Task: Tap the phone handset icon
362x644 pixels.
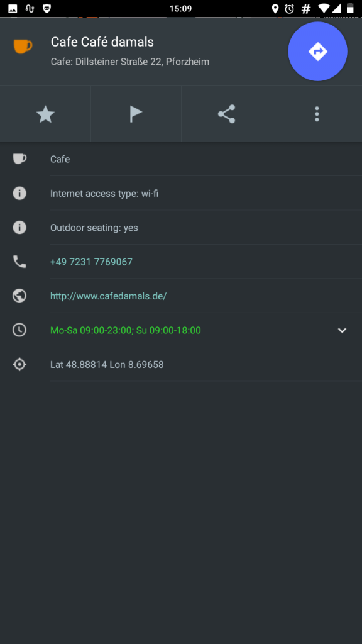Action: coord(19,262)
